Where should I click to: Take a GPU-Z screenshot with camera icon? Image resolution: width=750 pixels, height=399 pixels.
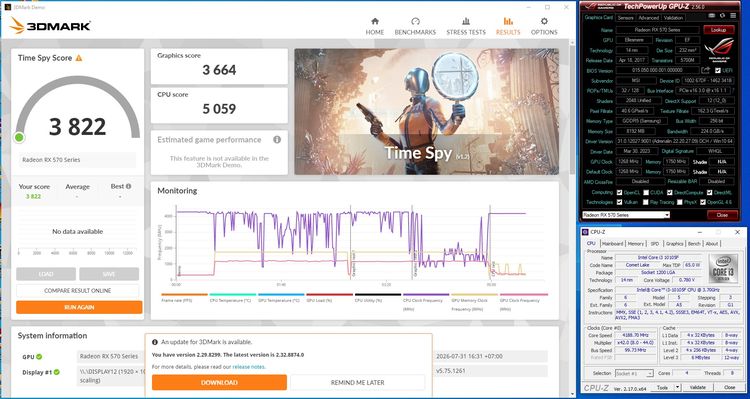[x=713, y=16]
